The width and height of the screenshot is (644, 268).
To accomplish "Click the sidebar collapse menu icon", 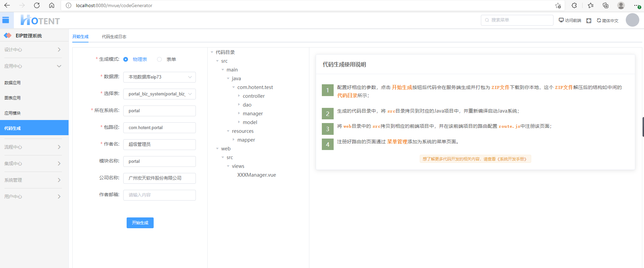I will point(6,20).
